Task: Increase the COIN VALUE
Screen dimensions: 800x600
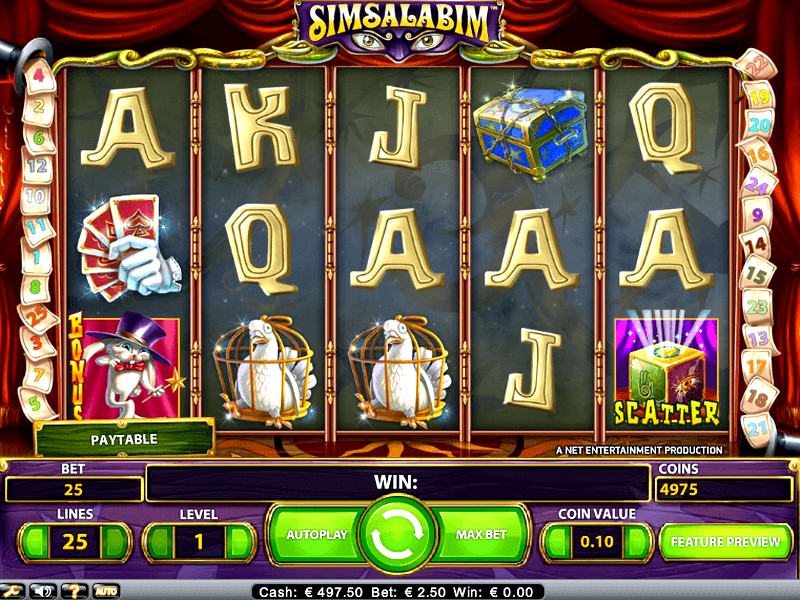Action: [x=636, y=542]
